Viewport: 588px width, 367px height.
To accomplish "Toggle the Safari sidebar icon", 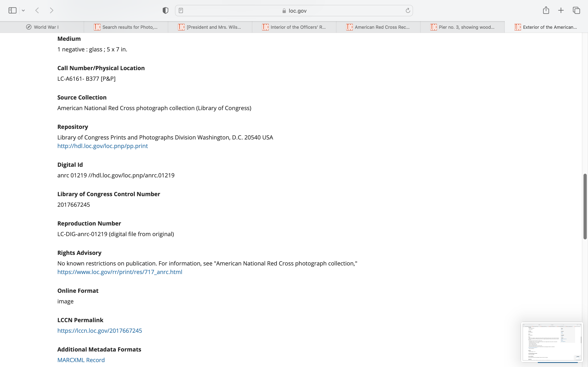I will pyautogui.click(x=12, y=10).
